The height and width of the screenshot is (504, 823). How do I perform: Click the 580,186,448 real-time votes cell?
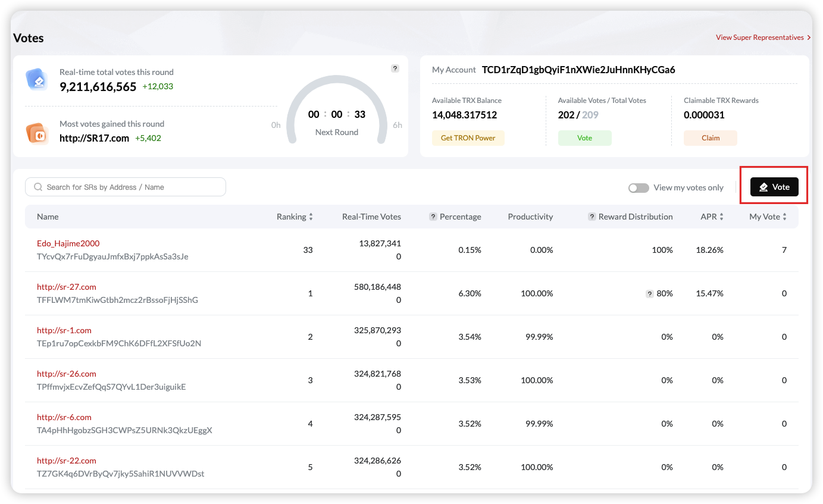377,287
